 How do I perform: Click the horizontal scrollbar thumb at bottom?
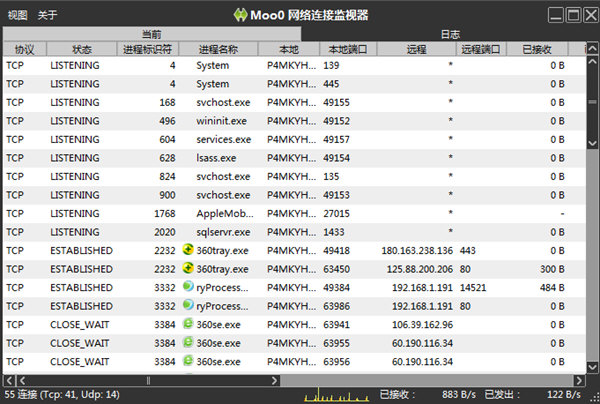150,381
